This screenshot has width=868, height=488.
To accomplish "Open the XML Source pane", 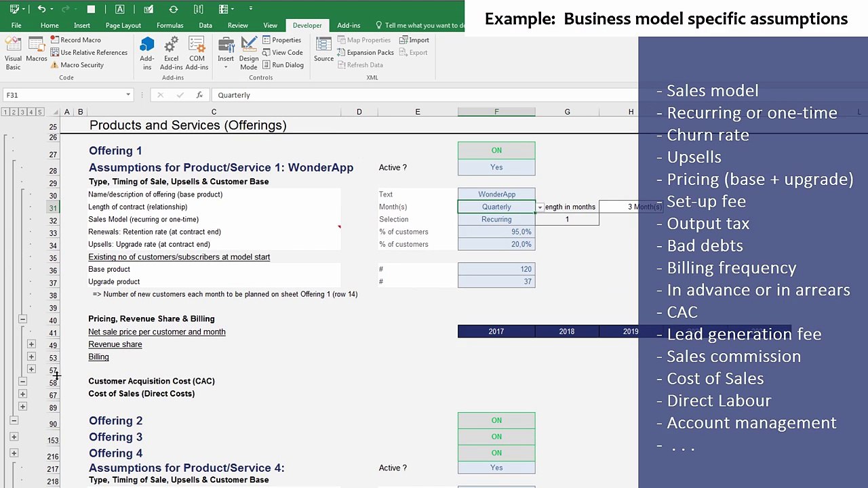I will point(323,49).
